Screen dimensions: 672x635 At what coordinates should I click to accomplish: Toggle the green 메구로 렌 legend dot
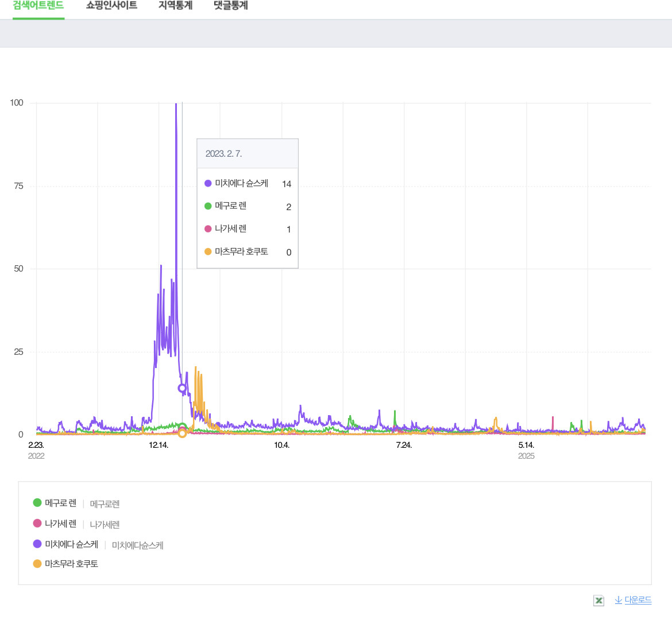coord(37,502)
